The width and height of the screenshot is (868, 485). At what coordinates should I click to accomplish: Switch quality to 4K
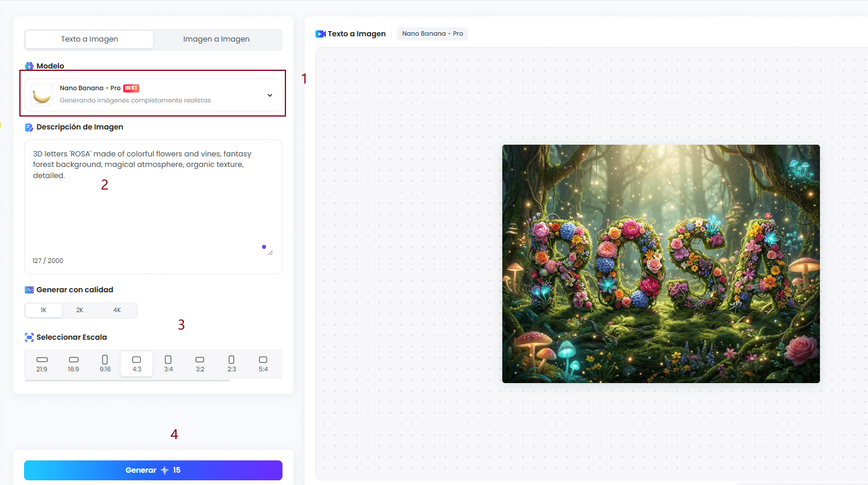(x=116, y=309)
